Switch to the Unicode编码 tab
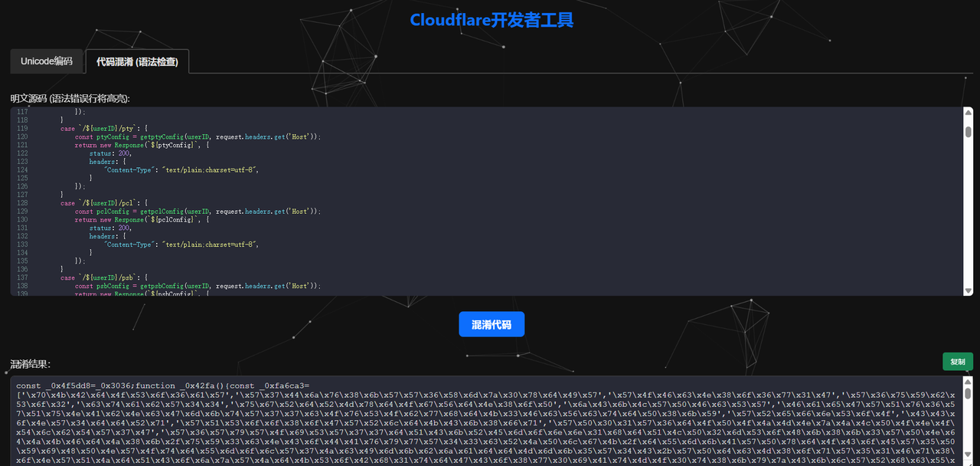This screenshot has height=466, width=980. [46, 61]
